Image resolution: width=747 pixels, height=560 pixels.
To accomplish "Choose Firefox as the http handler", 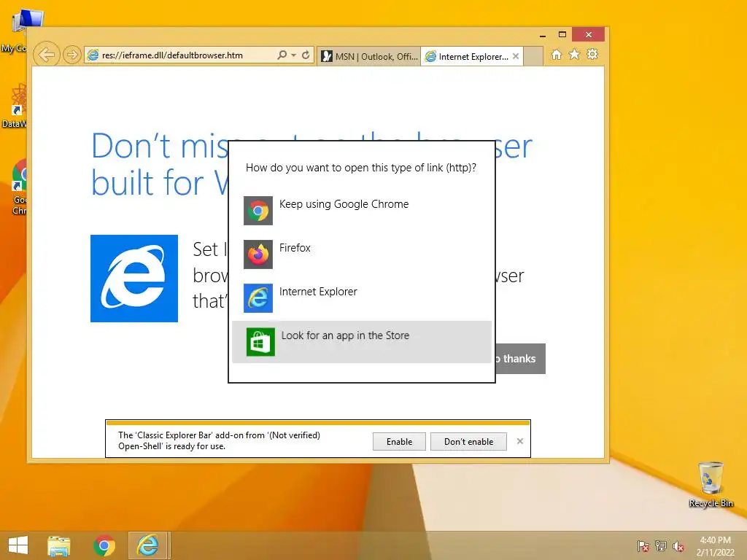I will click(x=362, y=254).
